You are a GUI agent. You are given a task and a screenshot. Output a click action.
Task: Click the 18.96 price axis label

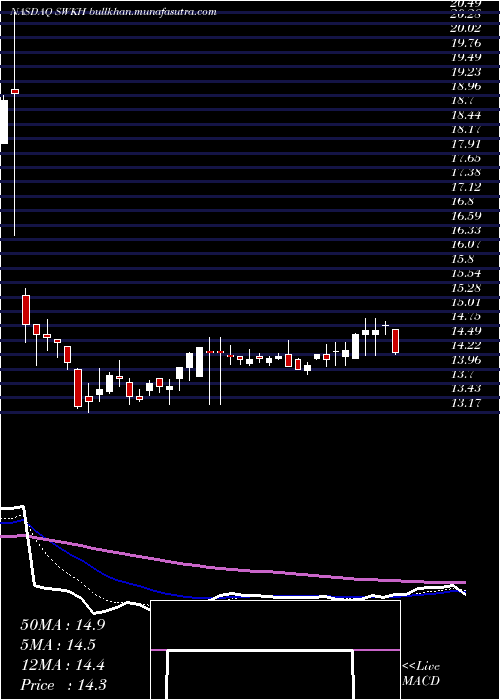tap(467, 86)
